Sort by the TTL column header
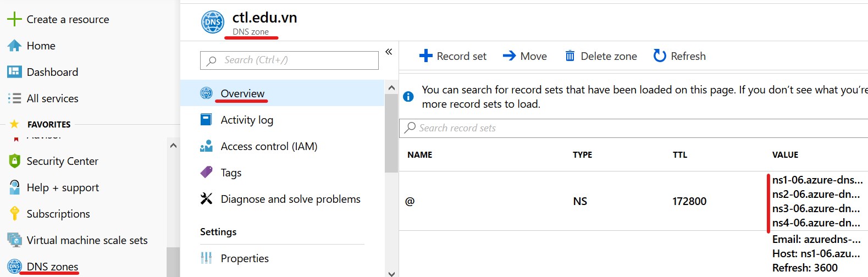Image resolution: width=868 pixels, height=277 pixels. pyautogui.click(x=680, y=155)
